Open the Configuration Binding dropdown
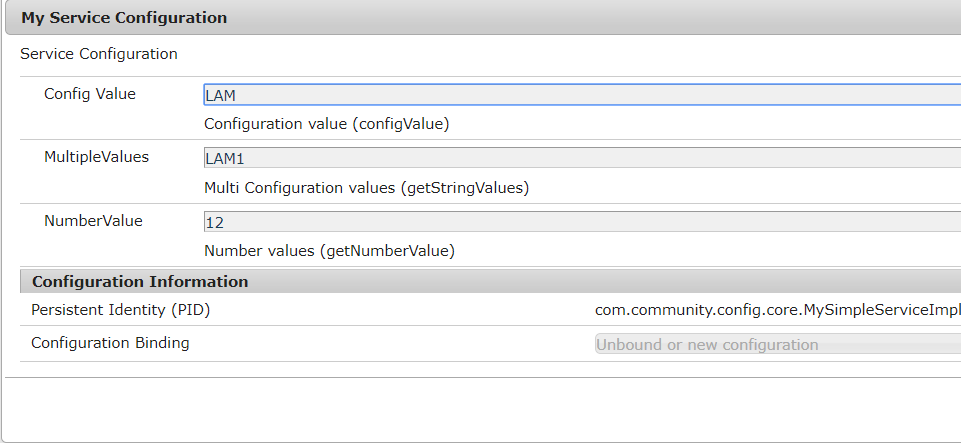The image size is (961, 443). point(776,344)
